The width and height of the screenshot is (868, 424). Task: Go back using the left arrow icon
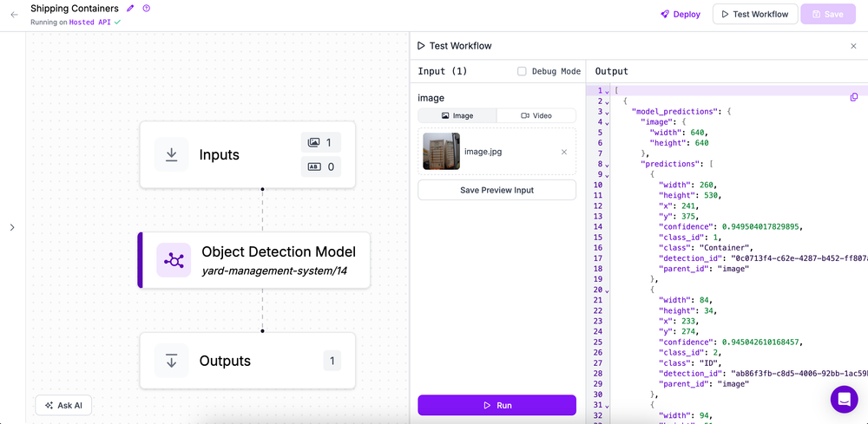pyautogui.click(x=15, y=15)
